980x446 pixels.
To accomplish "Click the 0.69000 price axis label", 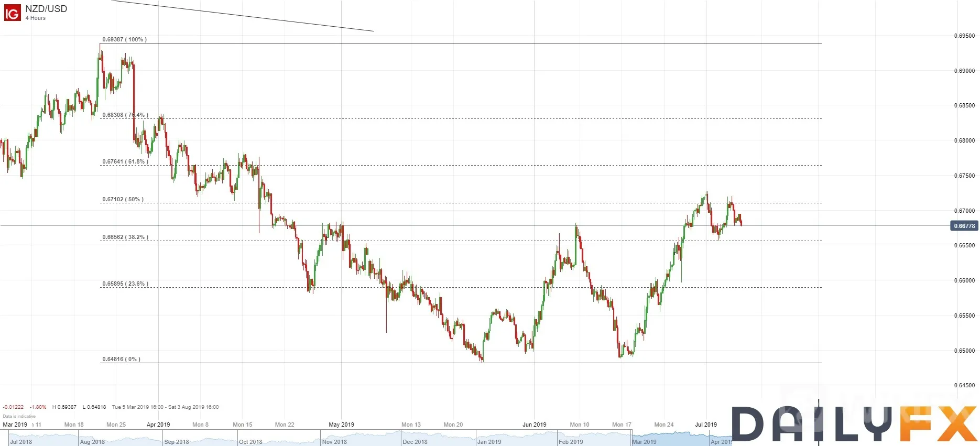I will point(964,71).
